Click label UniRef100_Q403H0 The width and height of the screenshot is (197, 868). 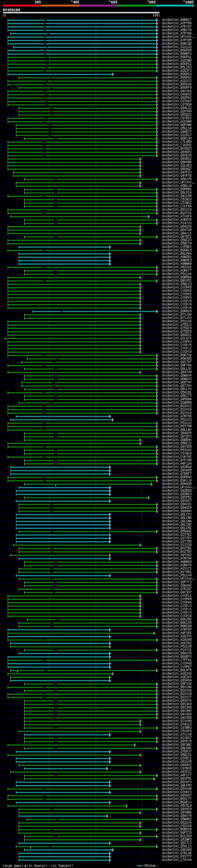pos(177,711)
